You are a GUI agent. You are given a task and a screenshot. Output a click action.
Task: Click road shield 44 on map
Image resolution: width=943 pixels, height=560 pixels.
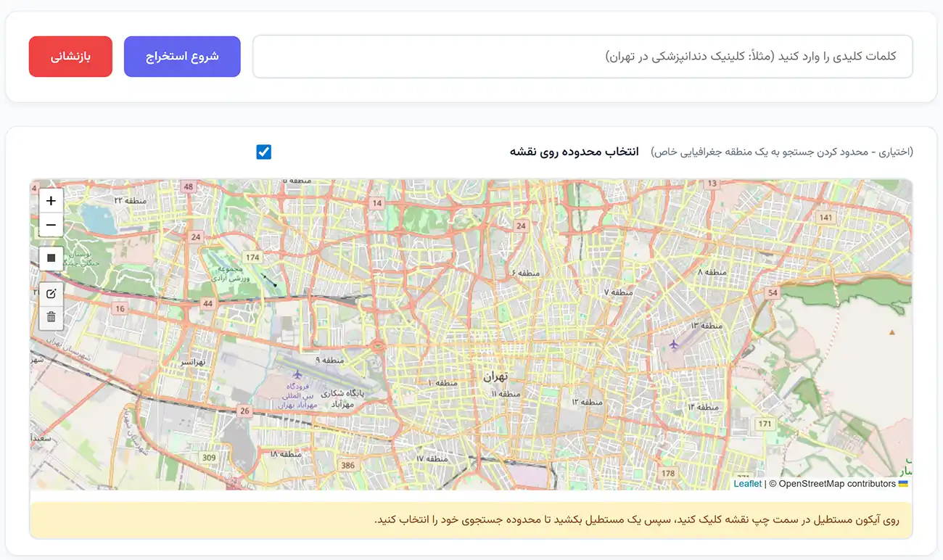(x=208, y=303)
